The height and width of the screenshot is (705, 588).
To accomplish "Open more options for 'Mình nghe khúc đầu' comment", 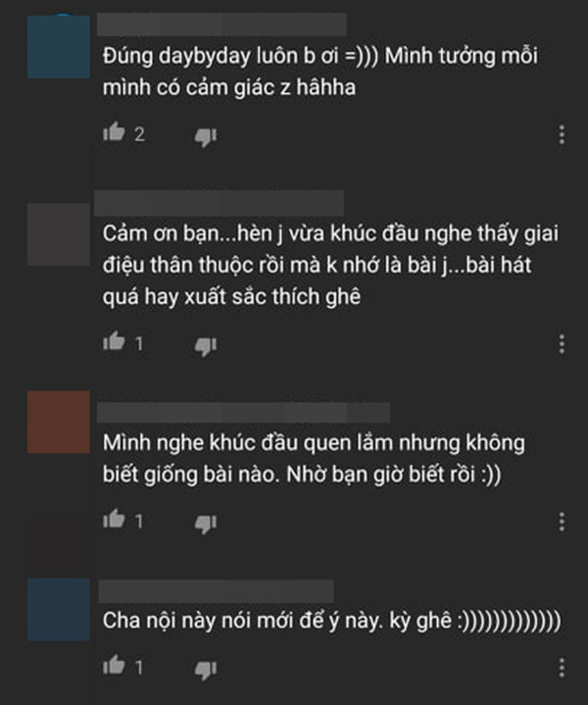I will [562, 522].
